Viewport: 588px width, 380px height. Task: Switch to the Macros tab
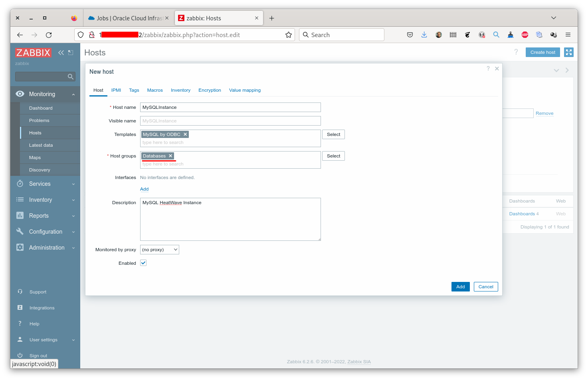tap(154, 90)
